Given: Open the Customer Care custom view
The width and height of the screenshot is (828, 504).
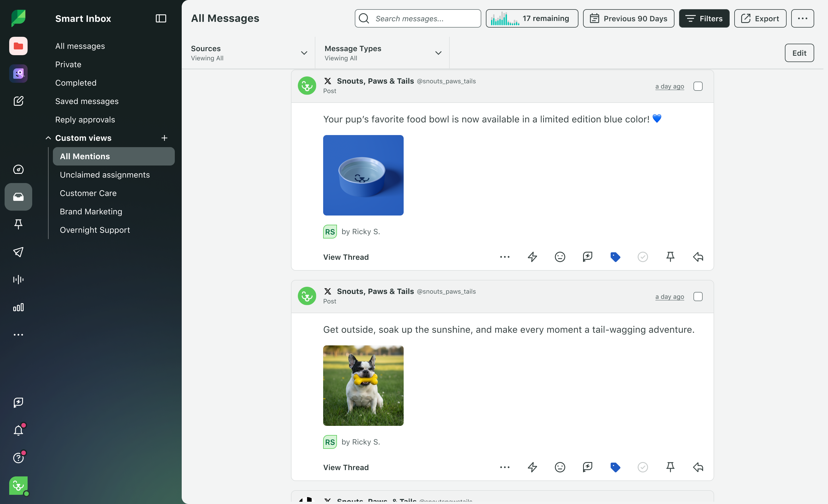Looking at the screenshot, I should [88, 193].
